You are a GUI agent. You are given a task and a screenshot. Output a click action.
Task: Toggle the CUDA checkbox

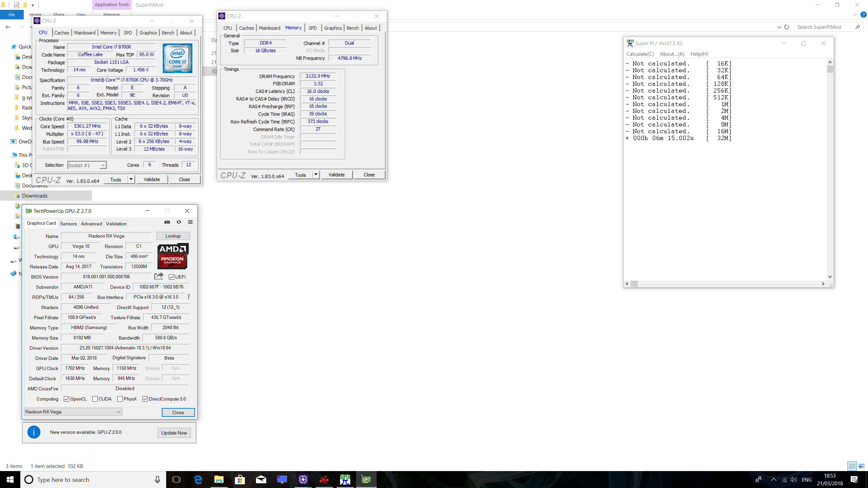click(95, 399)
